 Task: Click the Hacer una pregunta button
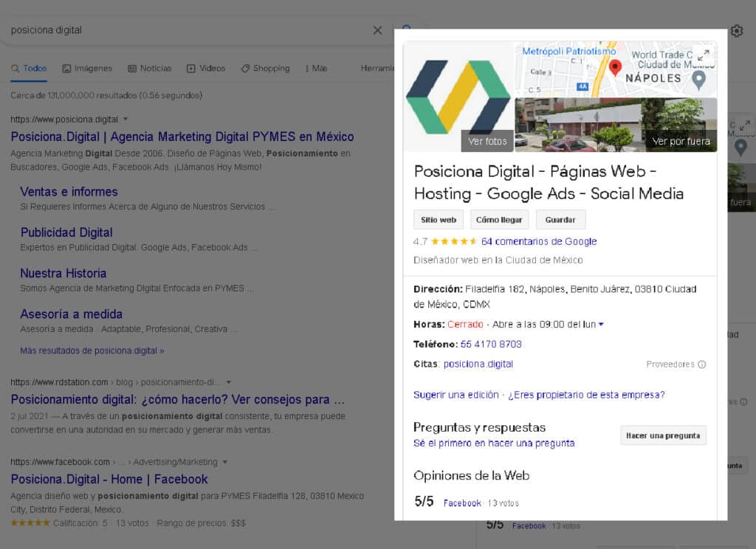click(663, 435)
